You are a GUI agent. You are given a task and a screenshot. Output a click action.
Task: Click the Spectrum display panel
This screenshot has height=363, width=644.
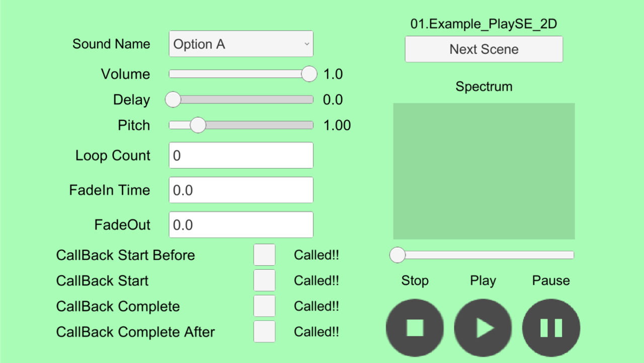point(484,171)
